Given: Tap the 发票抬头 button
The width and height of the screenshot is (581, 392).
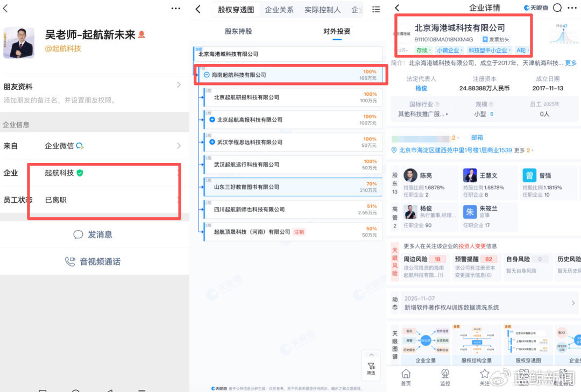Looking at the screenshot, I should point(496,39).
